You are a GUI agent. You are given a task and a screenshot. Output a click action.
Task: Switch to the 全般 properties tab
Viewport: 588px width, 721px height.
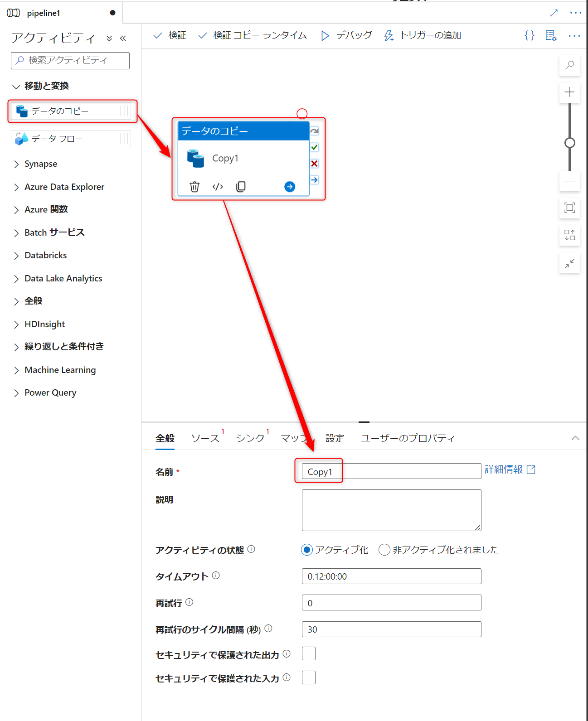tap(165, 438)
